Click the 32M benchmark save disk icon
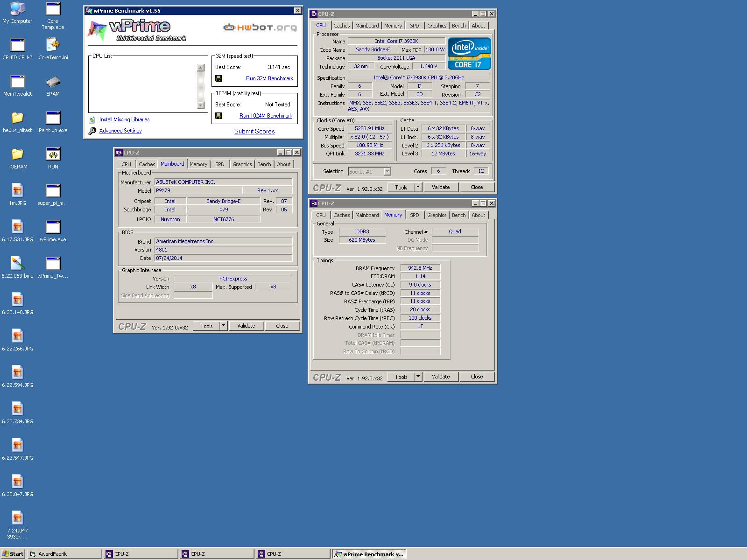This screenshot has width=747, height=560. (x=218, y=78)
